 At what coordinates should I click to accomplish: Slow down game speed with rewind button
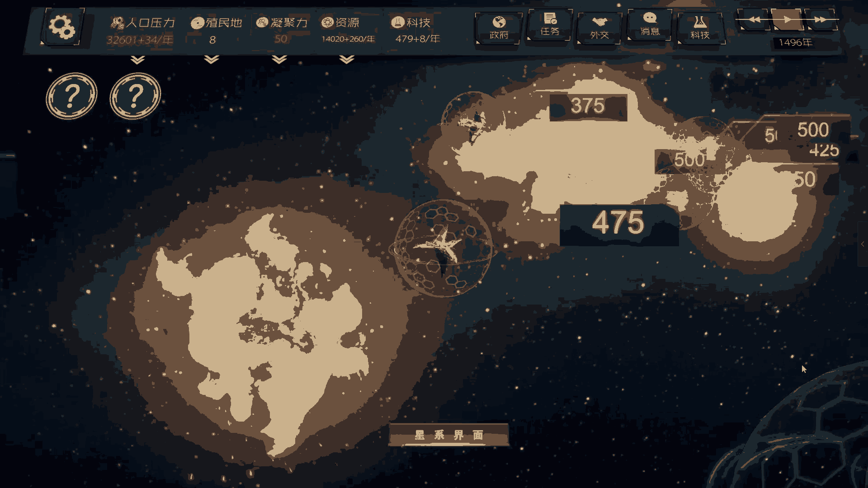pyautogui.click(x=753, y=19)
